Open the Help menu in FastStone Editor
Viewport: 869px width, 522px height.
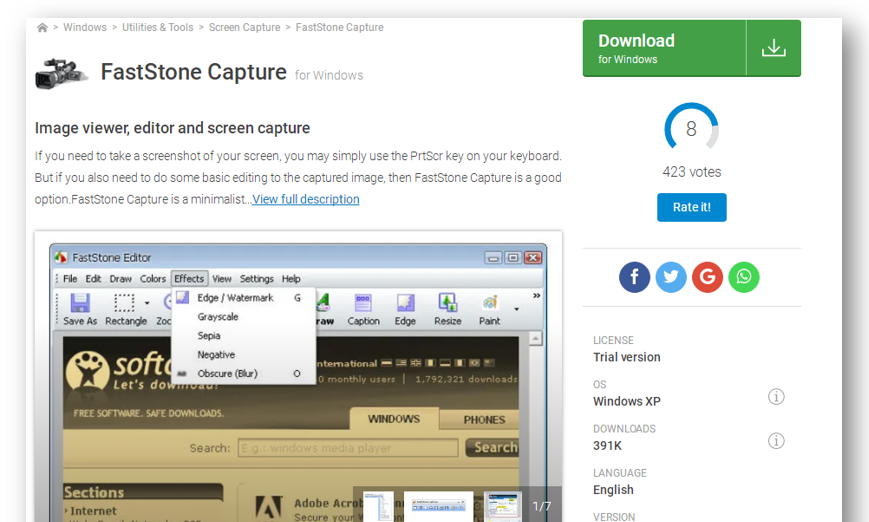[x=291, y=279]
